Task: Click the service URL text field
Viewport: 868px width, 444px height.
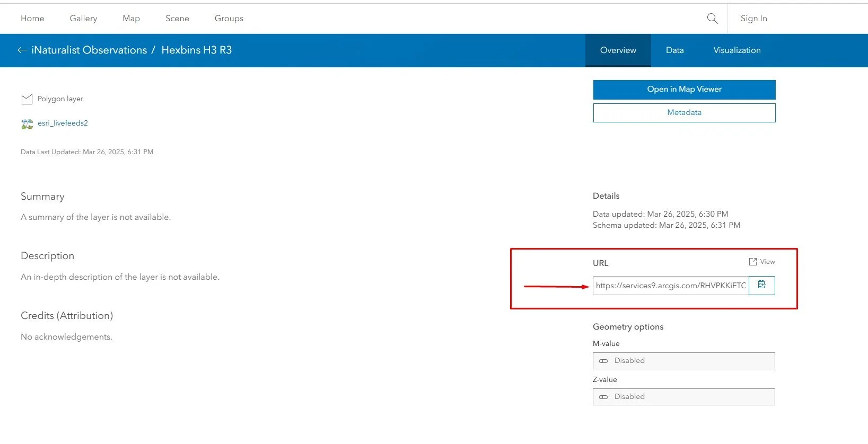Action: pos(671,286)
